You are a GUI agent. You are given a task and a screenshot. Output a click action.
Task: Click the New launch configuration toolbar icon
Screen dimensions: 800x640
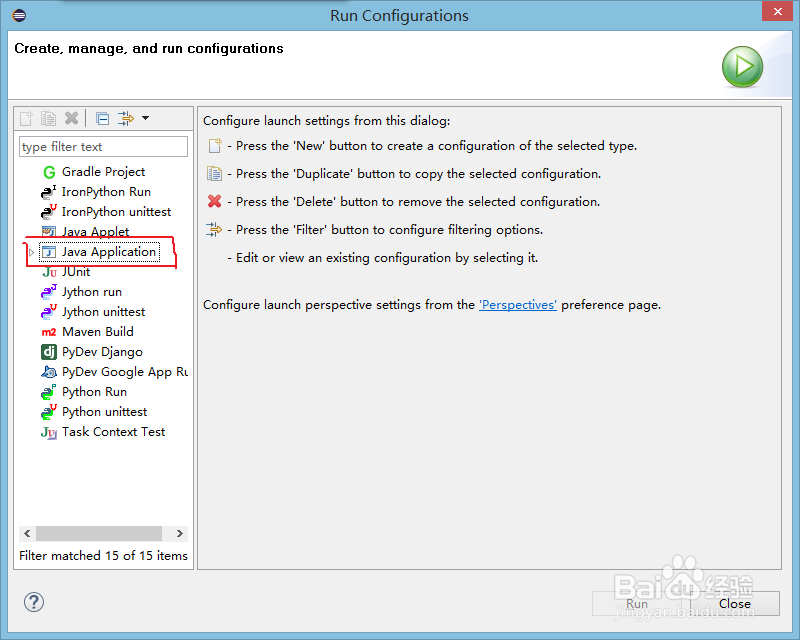pos(26,118)
